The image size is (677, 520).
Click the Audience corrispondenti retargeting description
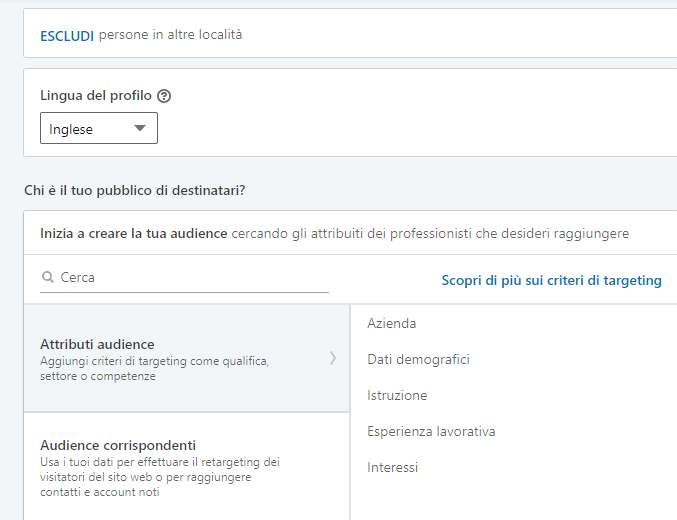(160, 477)
